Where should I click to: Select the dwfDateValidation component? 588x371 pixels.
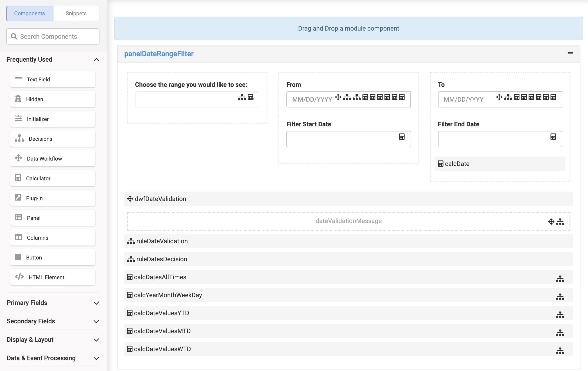click(x=348, y=199)
